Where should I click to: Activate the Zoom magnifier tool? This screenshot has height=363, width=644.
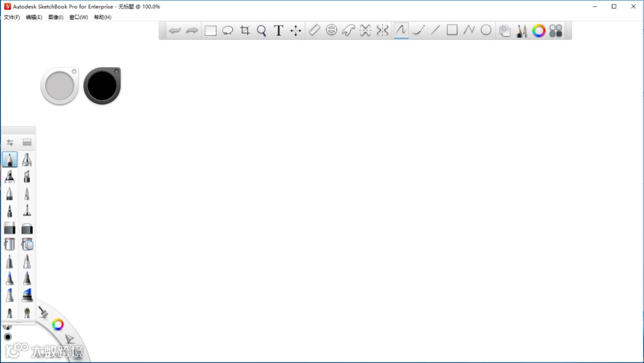(261, 31)
